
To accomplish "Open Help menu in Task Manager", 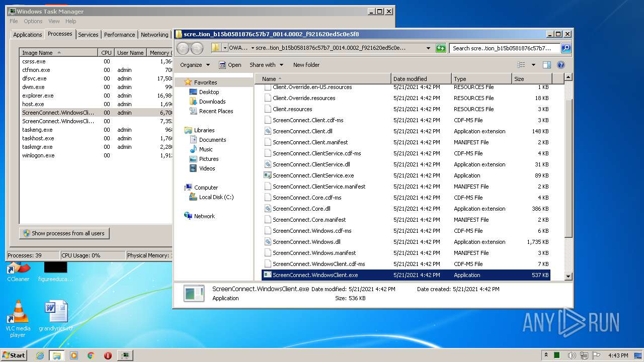I will [x=70, y=21].
